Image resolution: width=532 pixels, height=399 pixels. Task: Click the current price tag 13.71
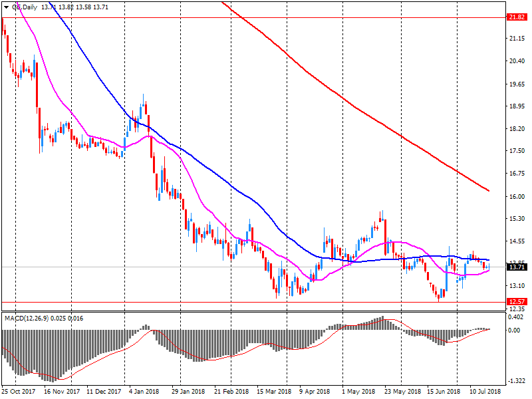517,267
